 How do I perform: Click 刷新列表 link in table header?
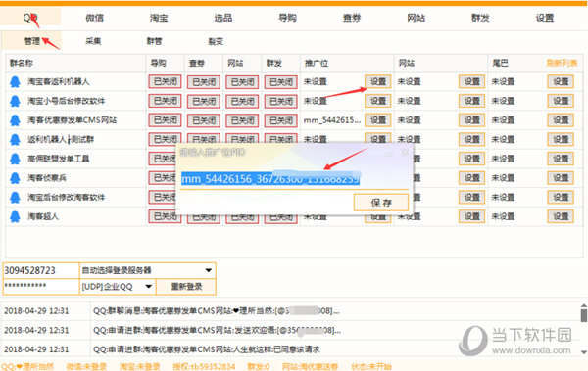coord(562,63)
